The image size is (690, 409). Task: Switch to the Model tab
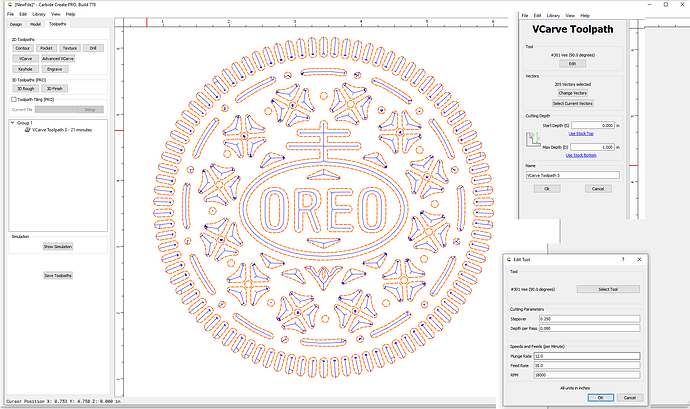(x=35, y=24)
